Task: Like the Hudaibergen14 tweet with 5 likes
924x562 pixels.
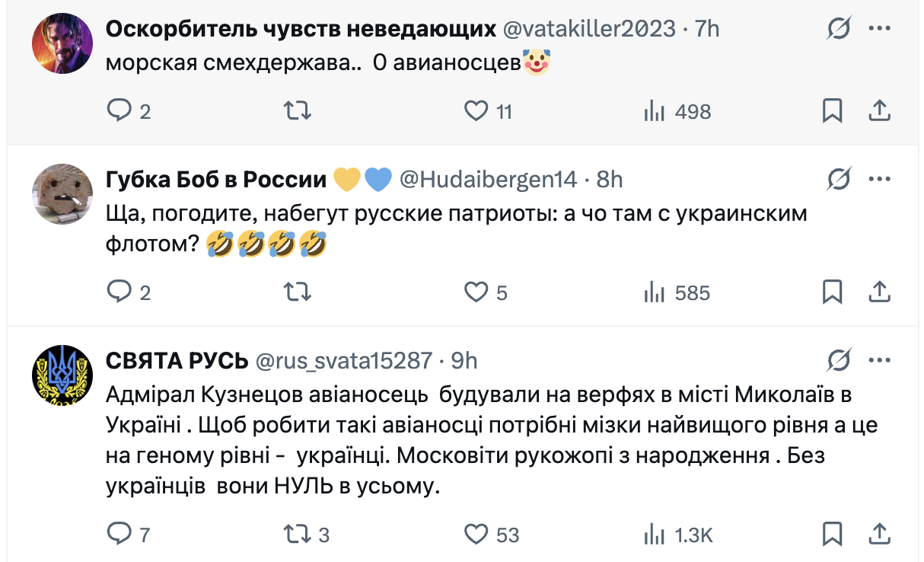Action: [476, 292]
